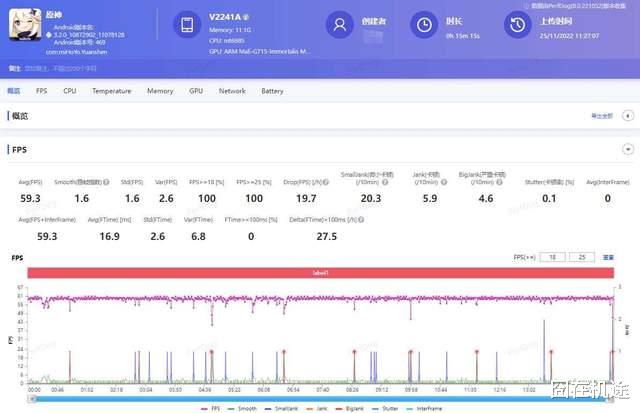Switch to the Memory tab
This screenshot has height=413, width=640.
coord(160,91)
